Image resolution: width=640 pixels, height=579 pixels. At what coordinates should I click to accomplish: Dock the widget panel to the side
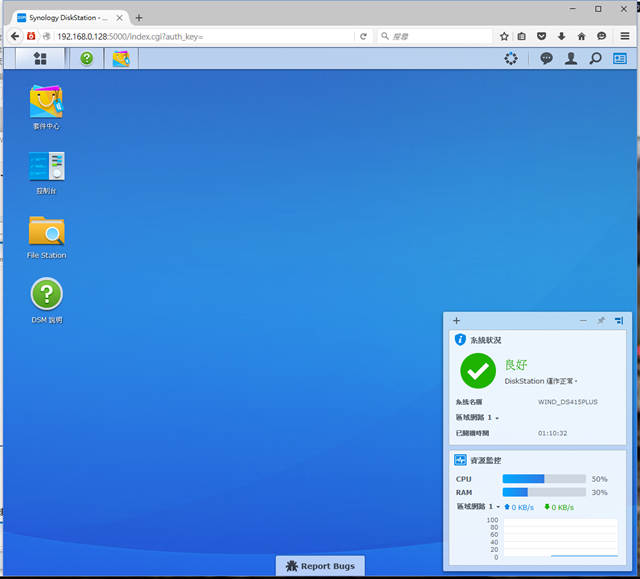pos(619,321)
